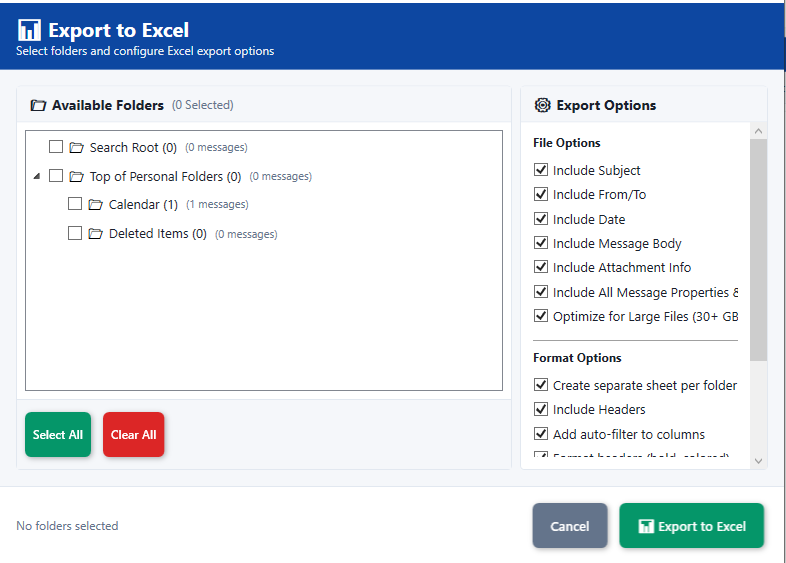Click the Export Options scrollbar thumb
Viewport: 786px width, 563px height.
758,250
